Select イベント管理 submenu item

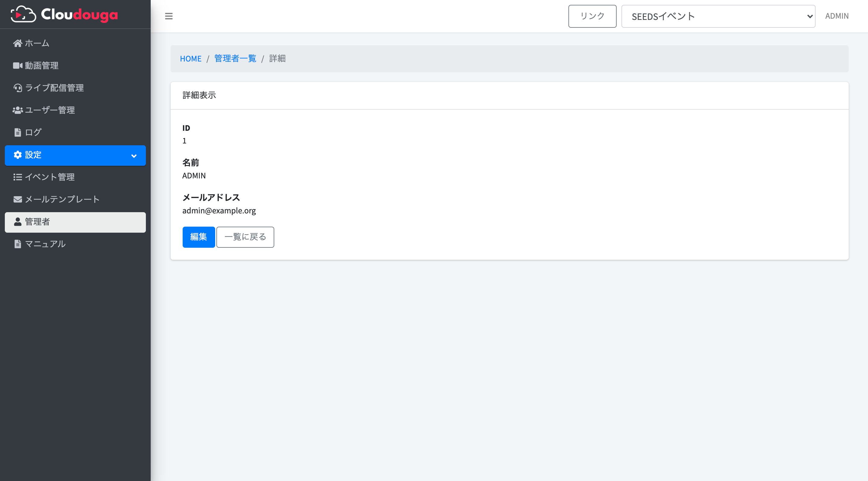pos(75,177)
